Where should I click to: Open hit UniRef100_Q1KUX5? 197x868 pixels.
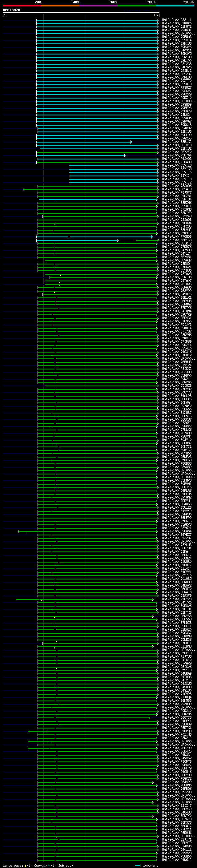pyautogui.click(x=177, y=23)
